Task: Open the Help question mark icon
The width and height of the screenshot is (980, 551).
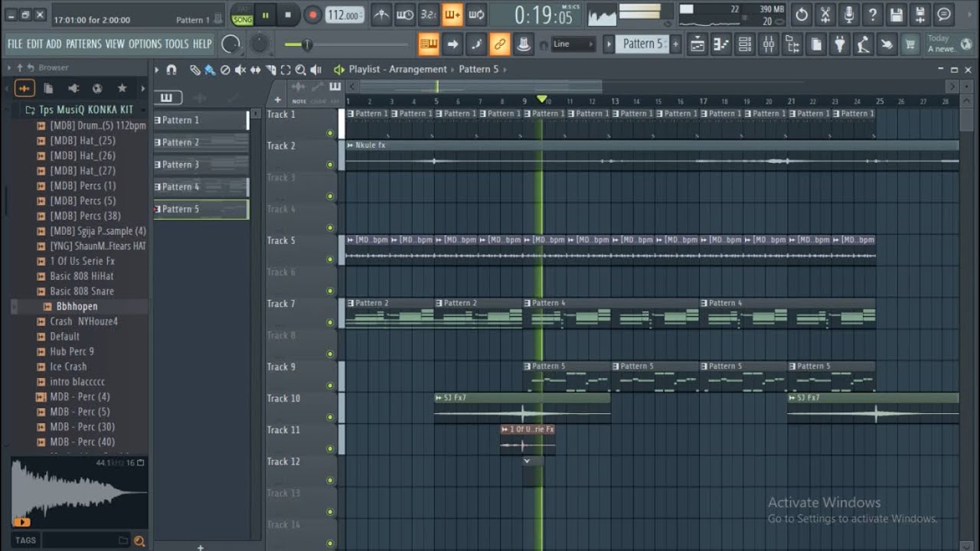Action: pyautogui.click(x=873, y=14)
